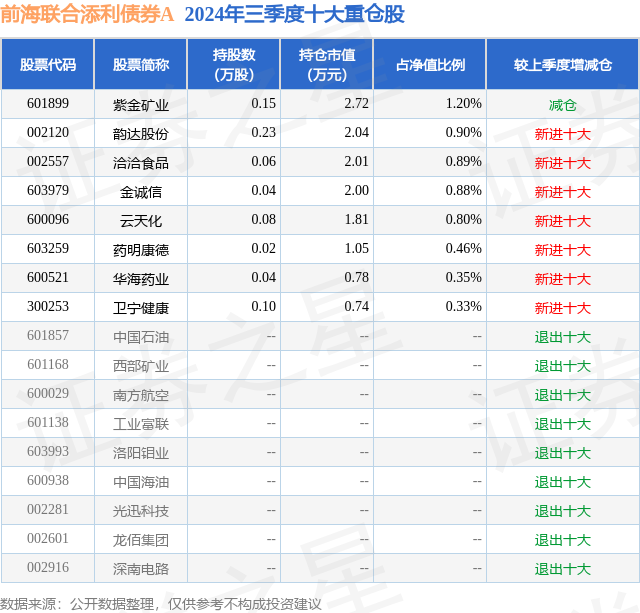Screen dimensions: 640x613
Task: Click the 1.81 market value for 云天化
Action: coord(356,220)
